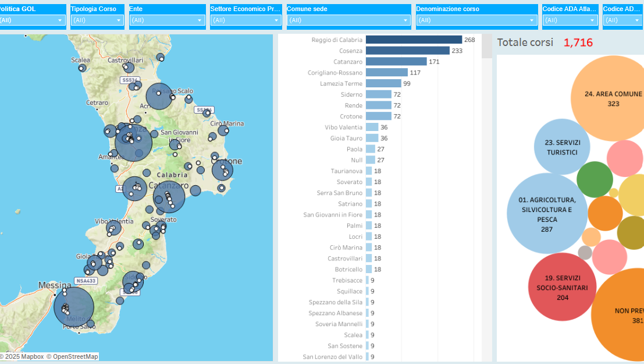Image resolution: width=644 pixels, height=364 pixels.
Task: Select the Reggio di Calabria bar
Action: 413,40
